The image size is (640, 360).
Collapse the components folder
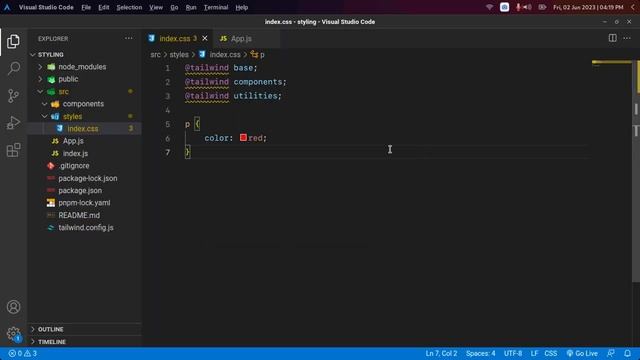[44, 104]
